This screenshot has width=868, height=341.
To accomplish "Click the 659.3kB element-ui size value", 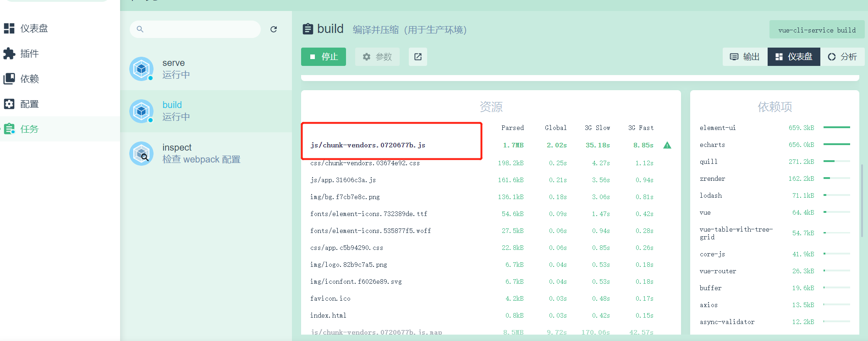I will pos(802,128).
